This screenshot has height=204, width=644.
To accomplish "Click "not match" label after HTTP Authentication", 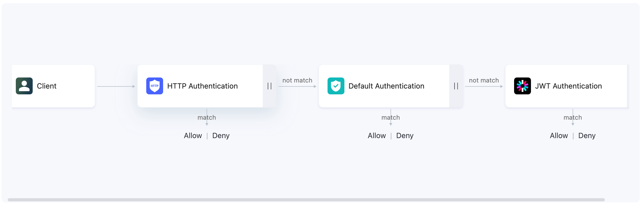I will (x=297, y=80).
